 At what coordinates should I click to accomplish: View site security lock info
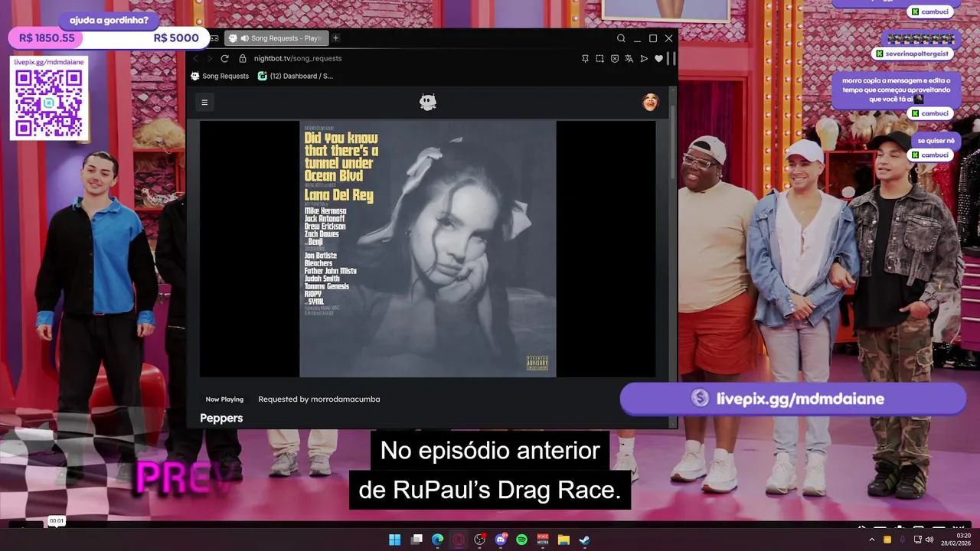click(243, 58)
